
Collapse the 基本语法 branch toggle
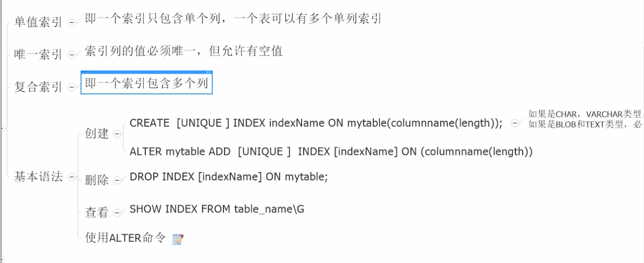click(x=72, y=177)
